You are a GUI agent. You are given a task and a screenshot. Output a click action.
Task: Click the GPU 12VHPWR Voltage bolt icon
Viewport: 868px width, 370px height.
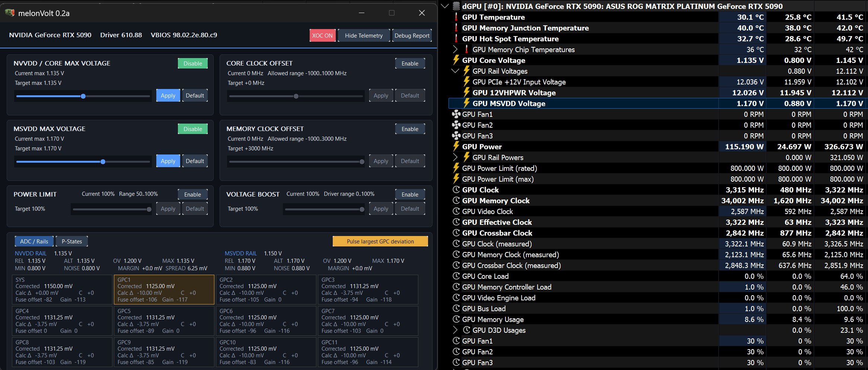466,93
